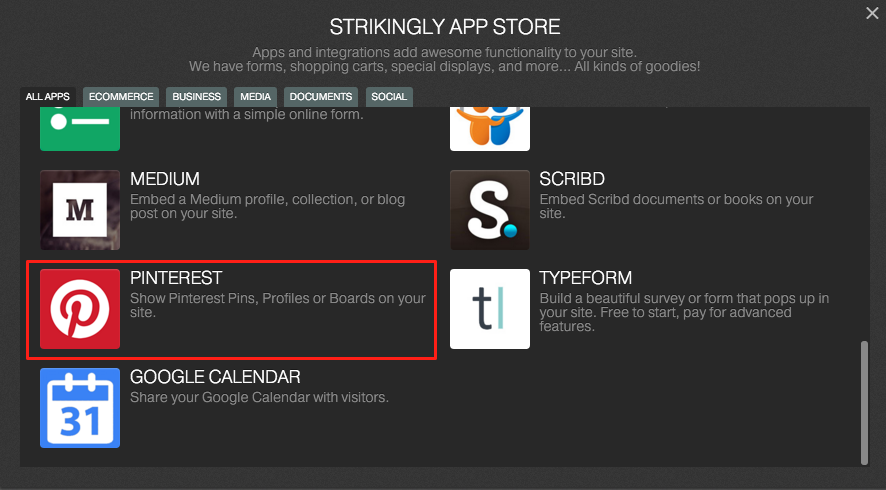The height and width of the screenshot is (490, 886).
Task: Select the Medium app icon
Action: 80,210
